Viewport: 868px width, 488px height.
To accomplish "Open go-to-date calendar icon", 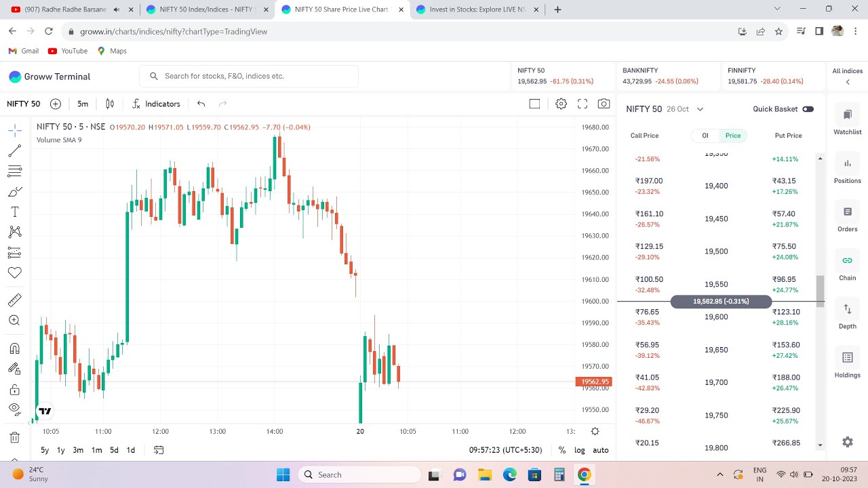I will click(x=159, y=450).
